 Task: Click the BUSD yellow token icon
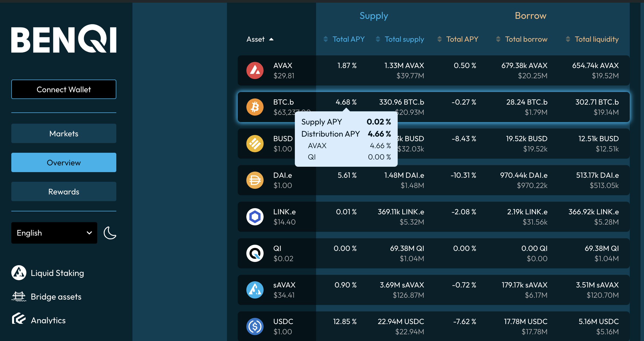coord(255,144)
